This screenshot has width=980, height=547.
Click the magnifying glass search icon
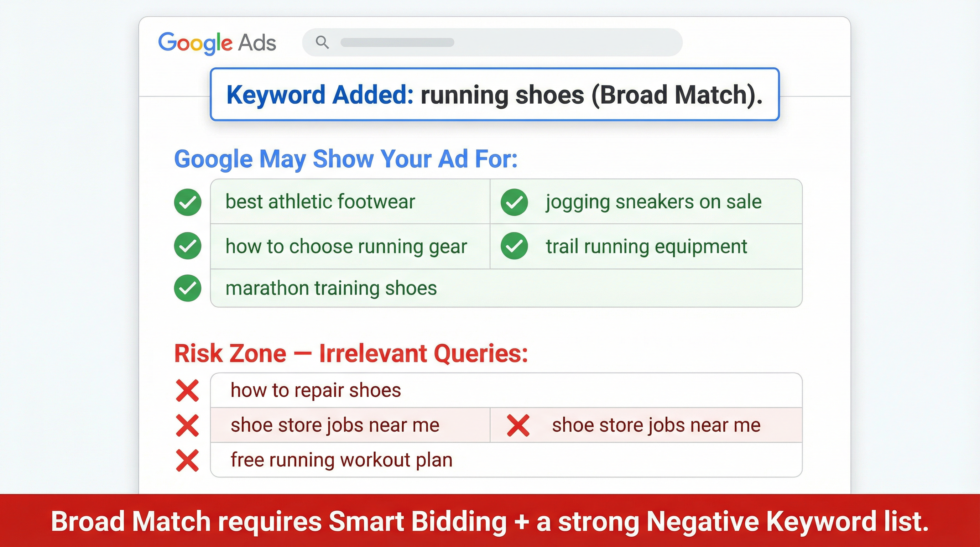tap(322, 42)
